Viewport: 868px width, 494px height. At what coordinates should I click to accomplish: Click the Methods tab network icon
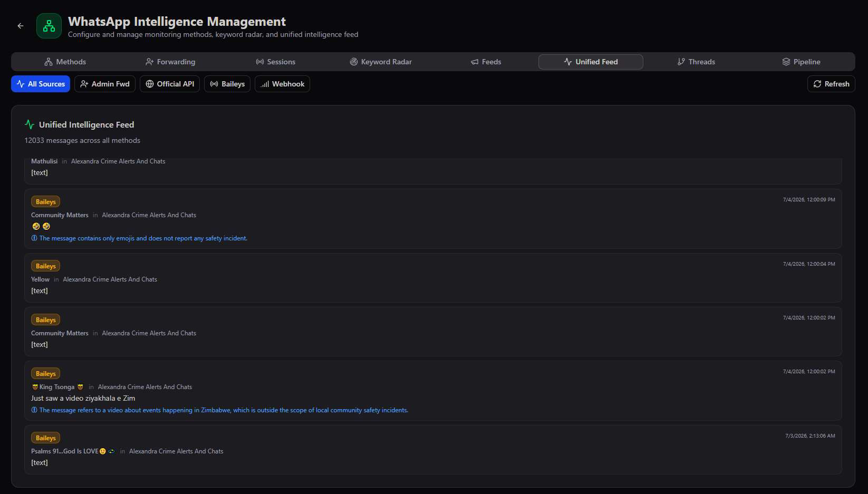pos(49,62)
